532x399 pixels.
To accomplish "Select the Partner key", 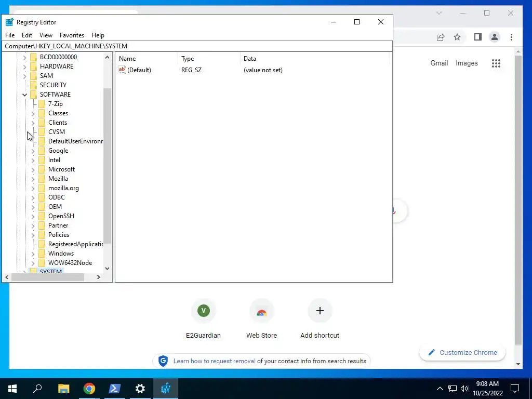I will 58,225.
